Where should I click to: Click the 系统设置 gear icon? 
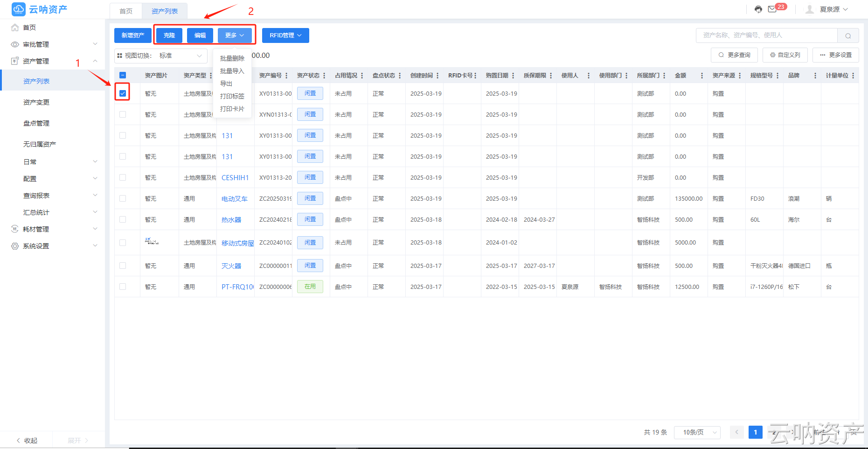pos(15,246)
